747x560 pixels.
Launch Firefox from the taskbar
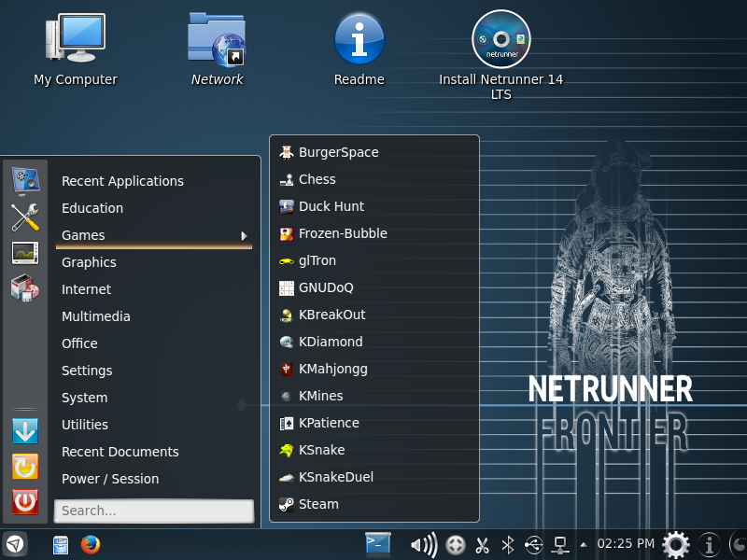[x=91, y=544]
